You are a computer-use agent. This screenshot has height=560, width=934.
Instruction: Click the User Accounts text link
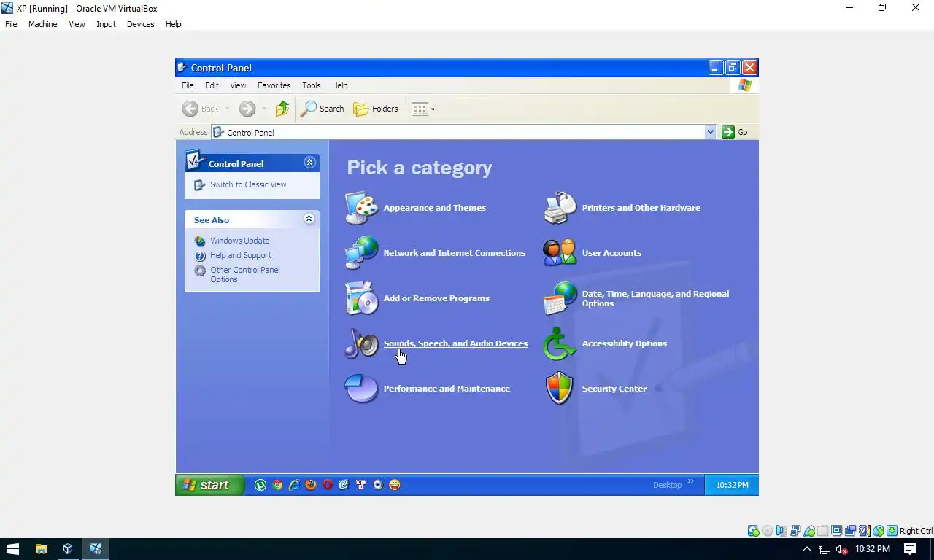tap(611, 253)
